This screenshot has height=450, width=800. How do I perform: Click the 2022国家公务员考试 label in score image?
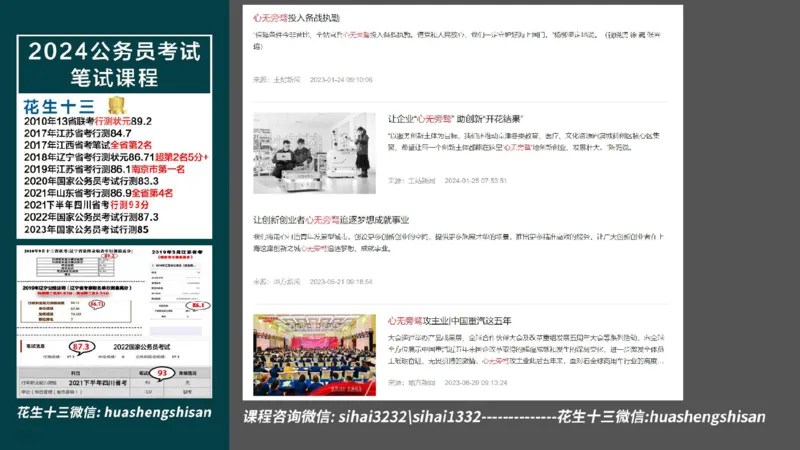[142, 347]
